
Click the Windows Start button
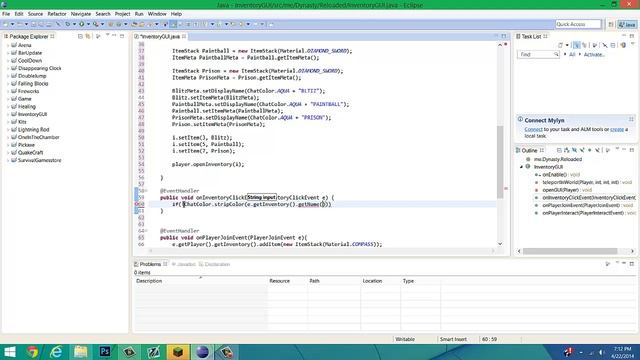pyautogui.click(x=9, y=352)
